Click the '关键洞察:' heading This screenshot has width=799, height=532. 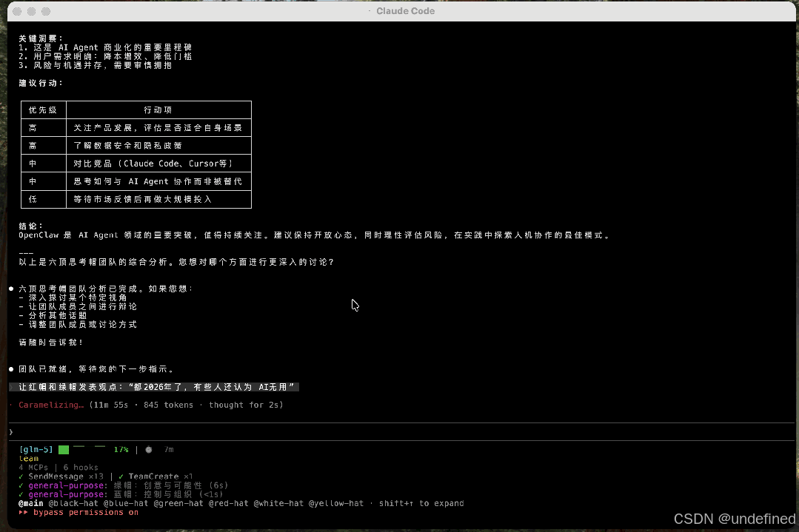pos(41,38)
